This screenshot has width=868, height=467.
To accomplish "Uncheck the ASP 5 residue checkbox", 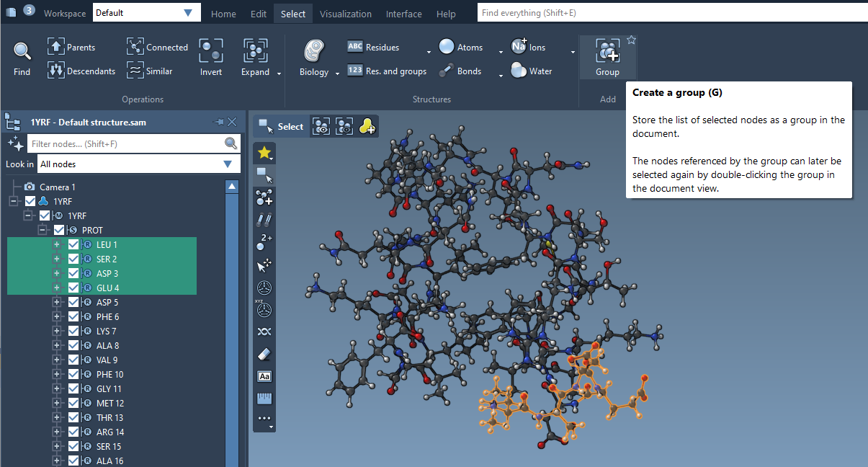I will point(73,303).
